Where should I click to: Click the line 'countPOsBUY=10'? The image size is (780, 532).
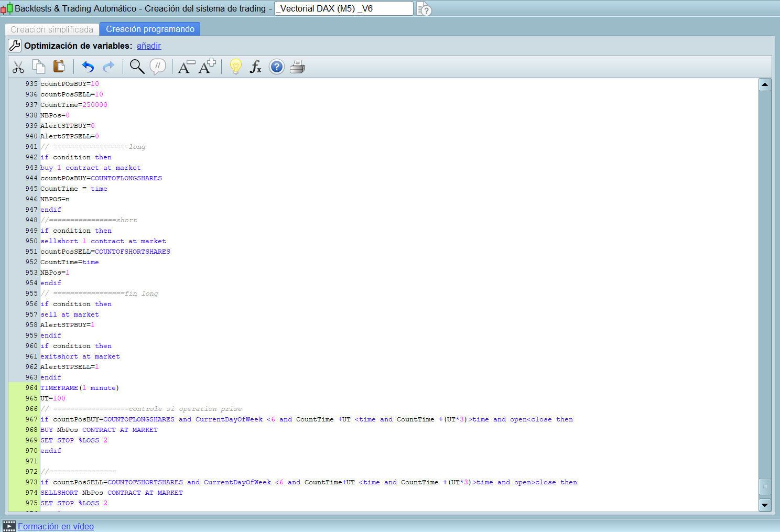[x=70, y=84]
